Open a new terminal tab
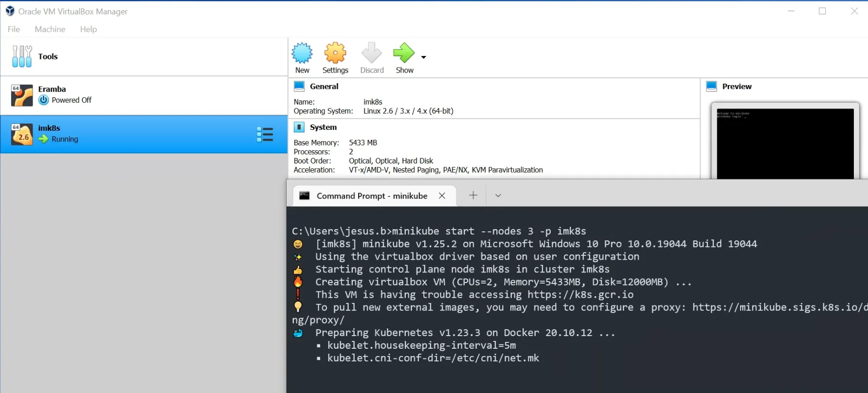 pyautogui.click(x=473, y=196)
